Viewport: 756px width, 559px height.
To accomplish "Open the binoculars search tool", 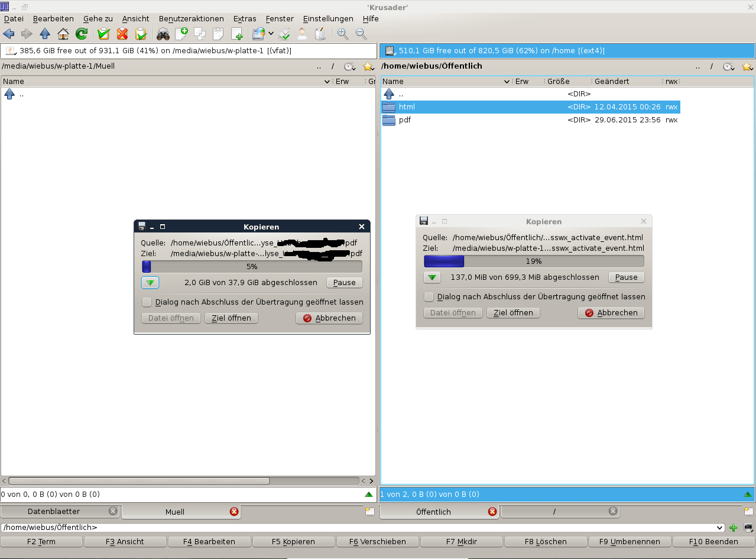I will coord(163,34).
